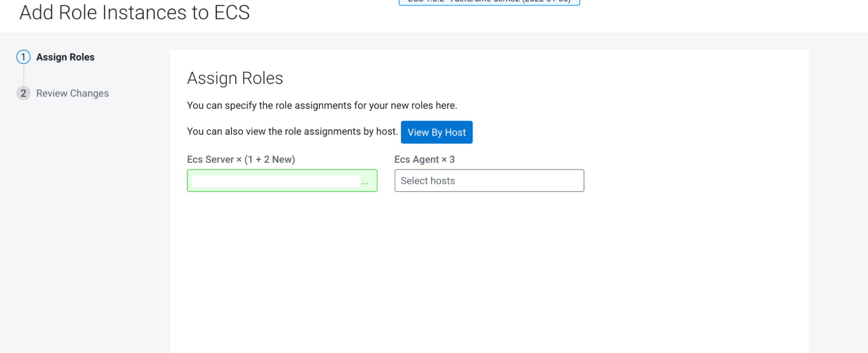The width and height of the screenshot is (868, 353).
Task: Click the Ecs Agent × 3 label
Action: coord(424,159)
